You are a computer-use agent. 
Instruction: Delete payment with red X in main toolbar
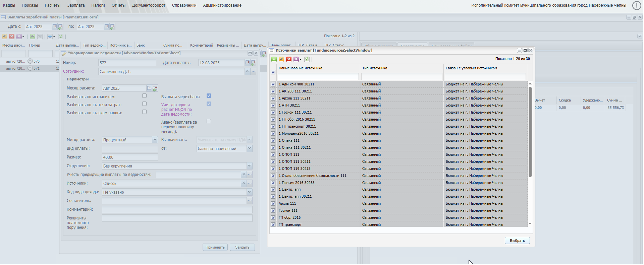(12, 37)
